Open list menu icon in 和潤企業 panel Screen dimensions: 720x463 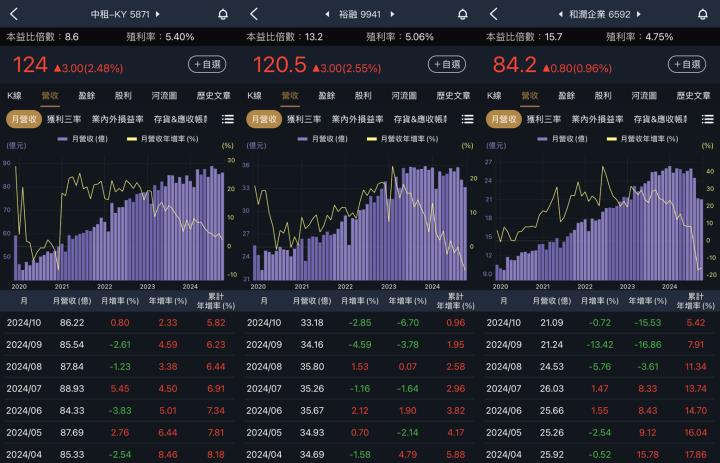(707, 119)
